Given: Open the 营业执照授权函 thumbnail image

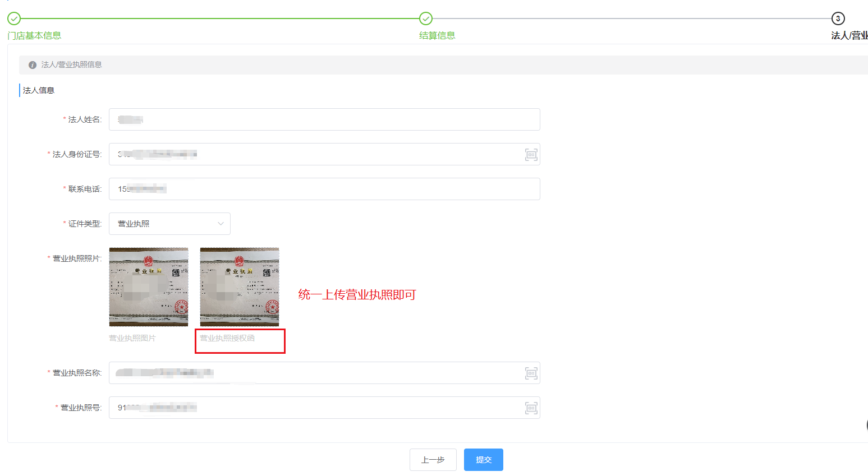Looking at the screenshot, I should [240, 287].
